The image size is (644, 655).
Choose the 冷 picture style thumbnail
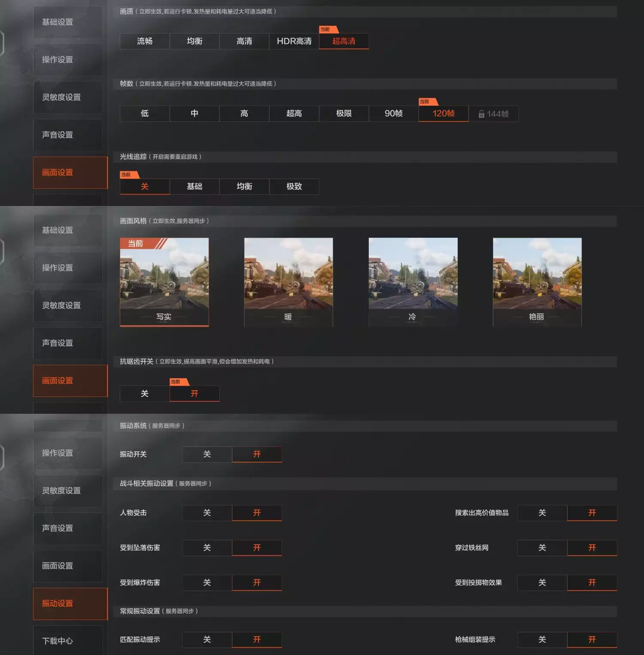coord(413,282)
